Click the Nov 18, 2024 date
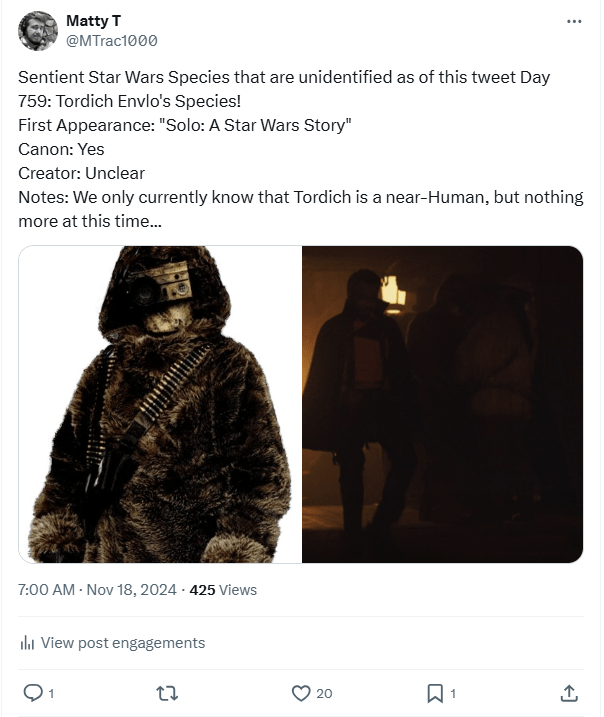Image resolution: width=604 pixels, height=717 pixels. coord(131,590)
